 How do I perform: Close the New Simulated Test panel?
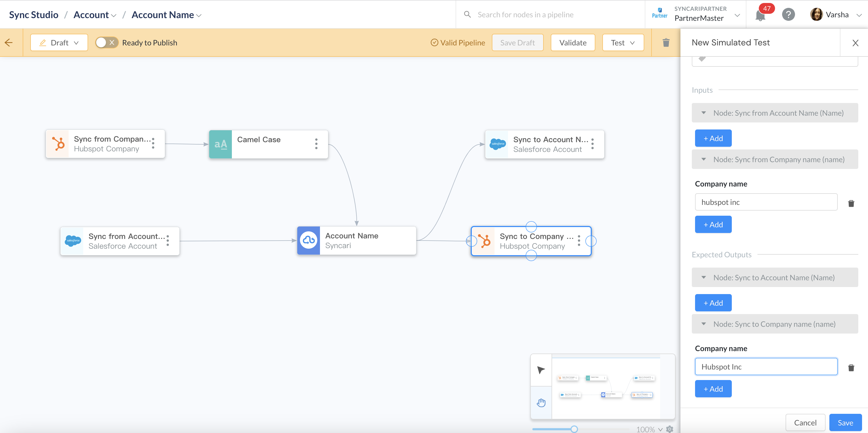[855, 43]
